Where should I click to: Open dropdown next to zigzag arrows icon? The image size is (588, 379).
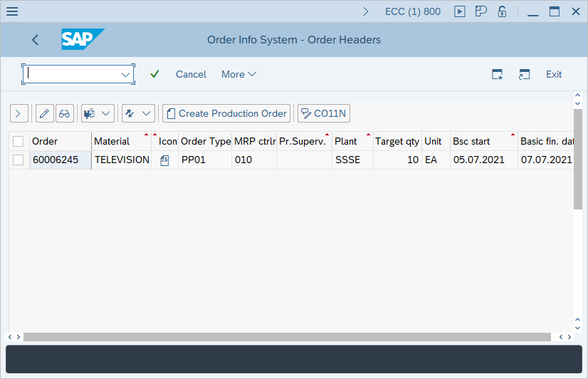tap(146, 113)
